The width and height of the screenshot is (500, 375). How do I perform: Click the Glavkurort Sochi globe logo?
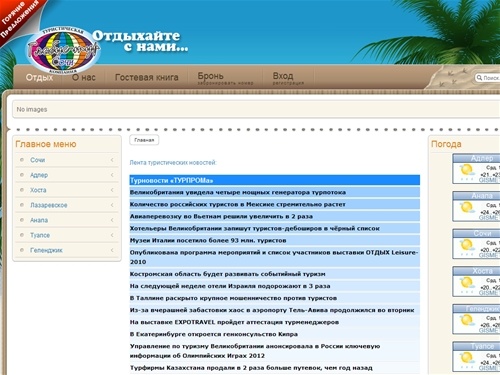[x=63, y=50]
